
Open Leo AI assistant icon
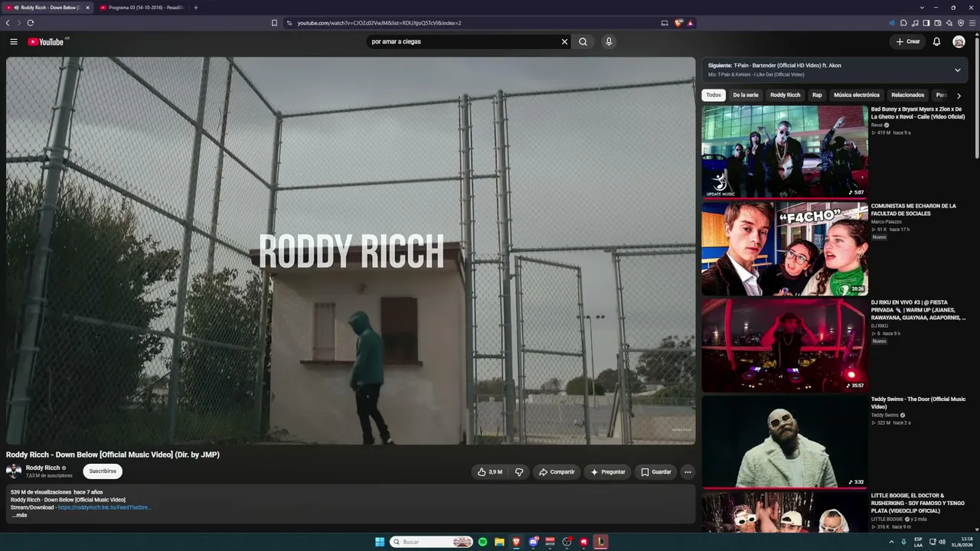click(x=949, y=23)
